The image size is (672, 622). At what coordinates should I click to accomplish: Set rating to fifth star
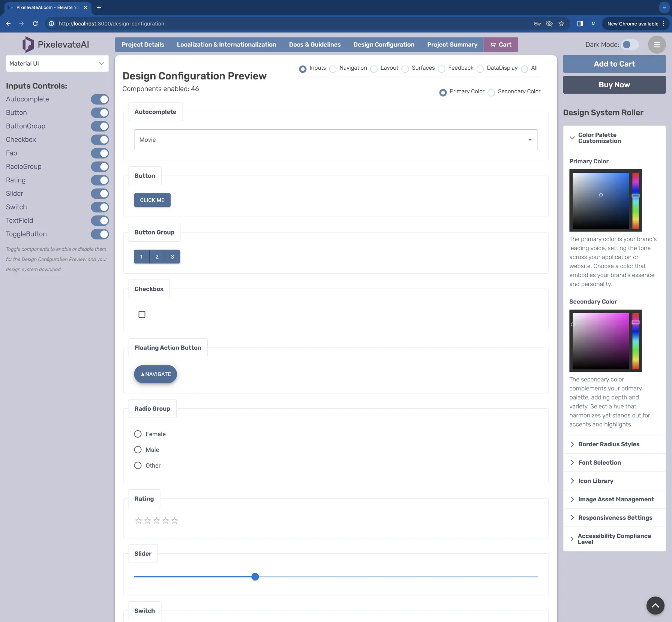[x=174, y=520]
